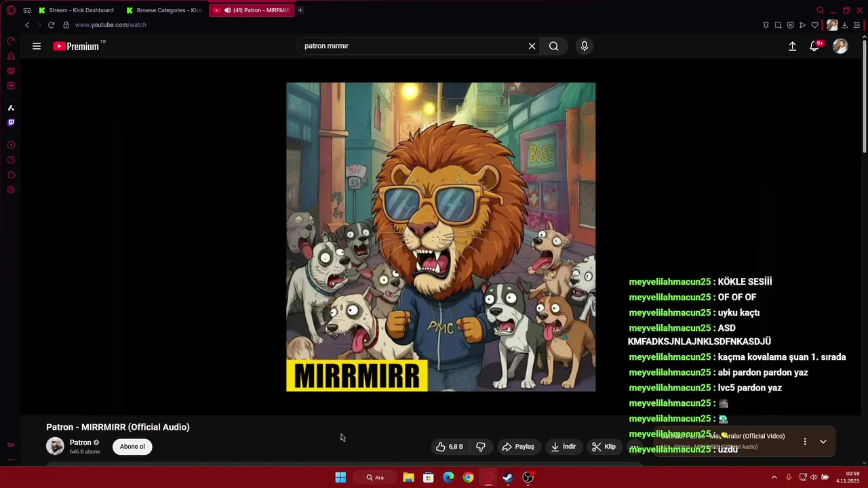Open YouTube notifications bell
868x488 pixels.
815,46
